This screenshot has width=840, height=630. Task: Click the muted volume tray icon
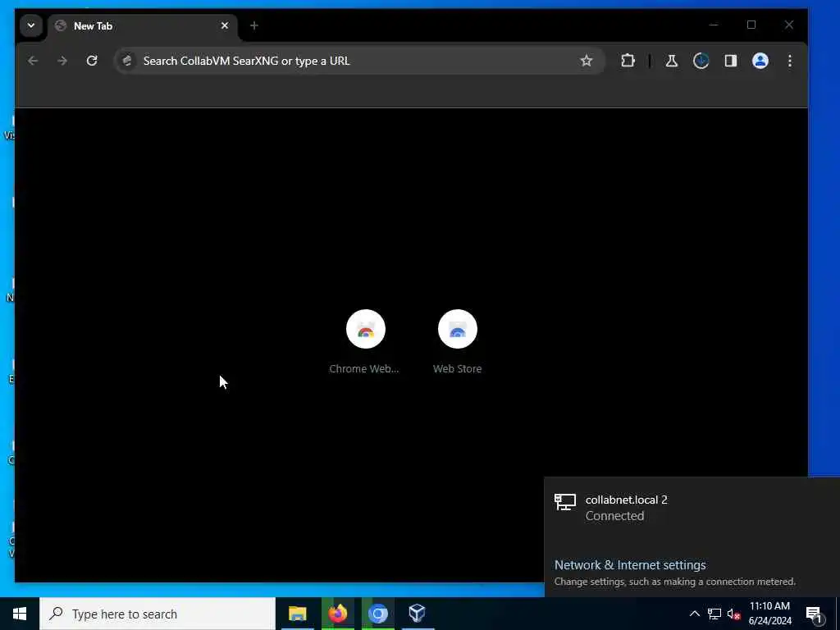point(733,614)
